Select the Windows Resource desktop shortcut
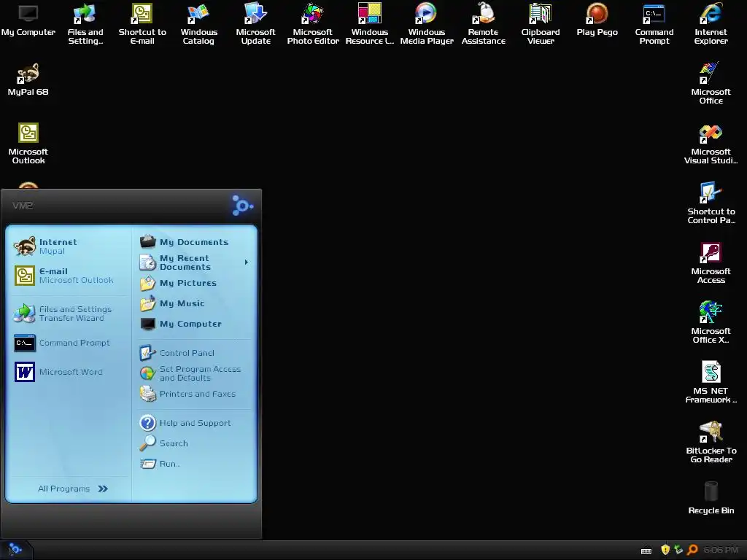The height and width of the screenshot is (560, 747). point(370,24)
